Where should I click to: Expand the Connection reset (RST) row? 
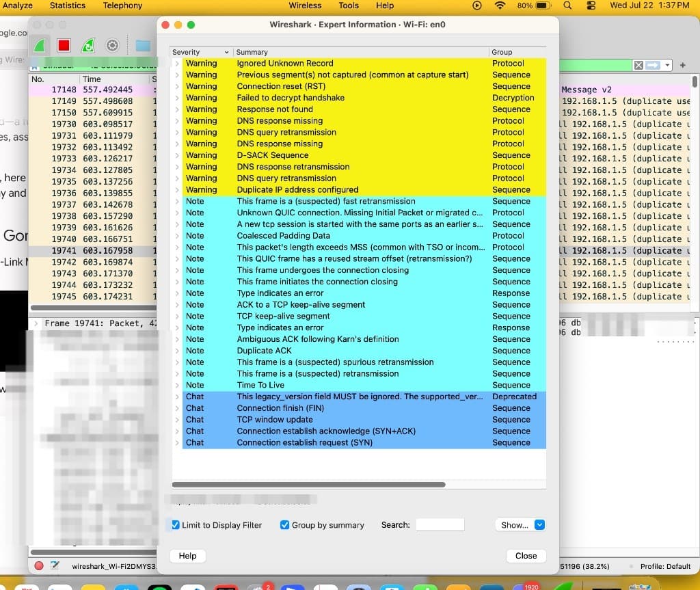coord(177,86)
